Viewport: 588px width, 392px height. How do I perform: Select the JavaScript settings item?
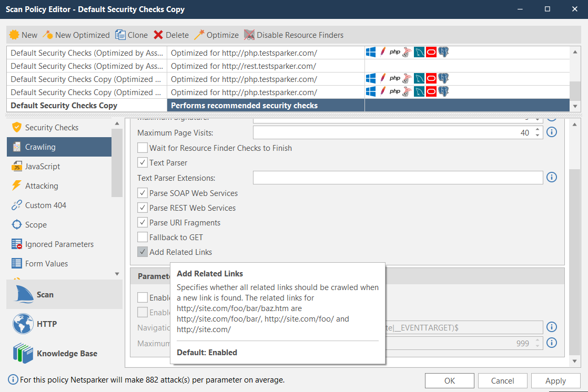[x=43, y=167]
